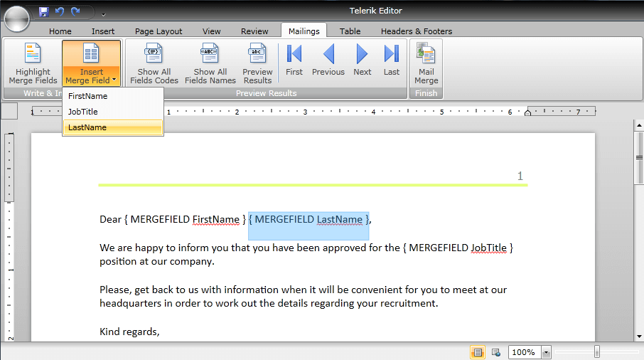Viewport: 644px width, 360px height.
Task: Click Preview Results button
Action: [x=257, y=64]
